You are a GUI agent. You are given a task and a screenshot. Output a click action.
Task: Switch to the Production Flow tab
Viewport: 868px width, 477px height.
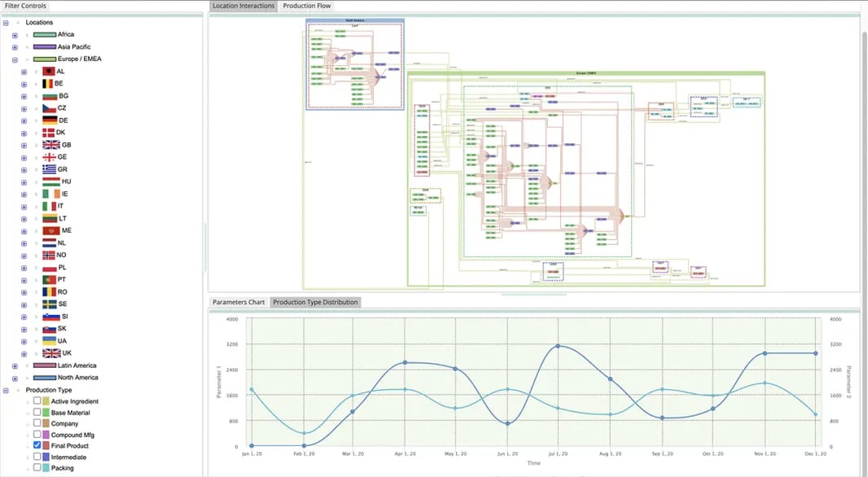pyautogui.click(x=307, y=6)
